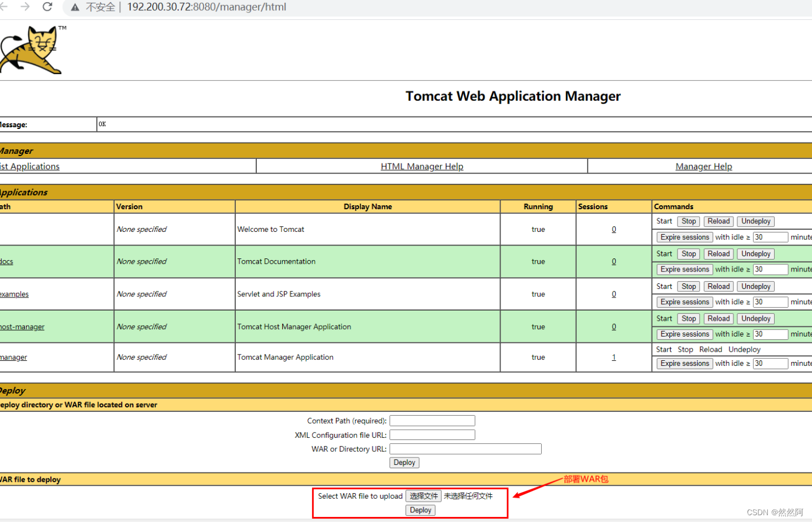This screenshot has width=812, height=522.
Task: Click the not-secure warning triangle icon
Action: click(x=75, y=7)
